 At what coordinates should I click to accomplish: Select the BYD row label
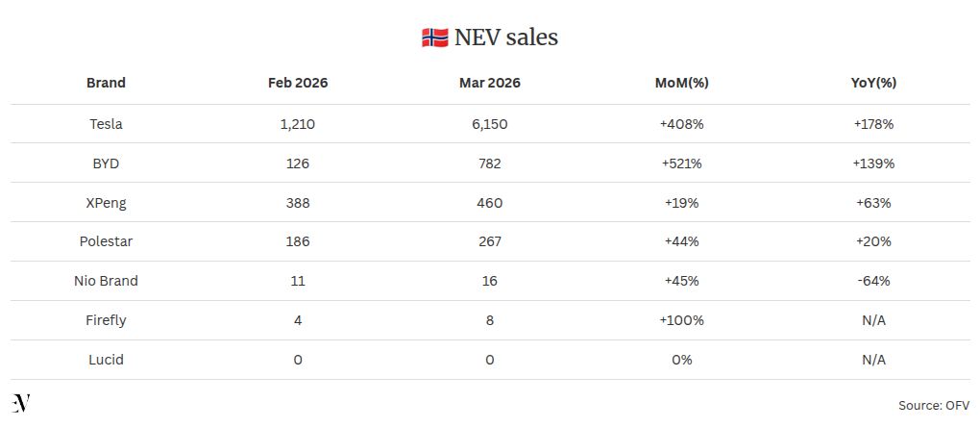[x=106, y=163]
